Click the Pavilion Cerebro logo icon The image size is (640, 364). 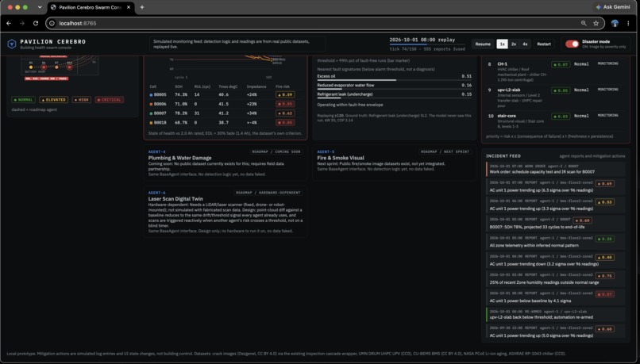(12, 44)
